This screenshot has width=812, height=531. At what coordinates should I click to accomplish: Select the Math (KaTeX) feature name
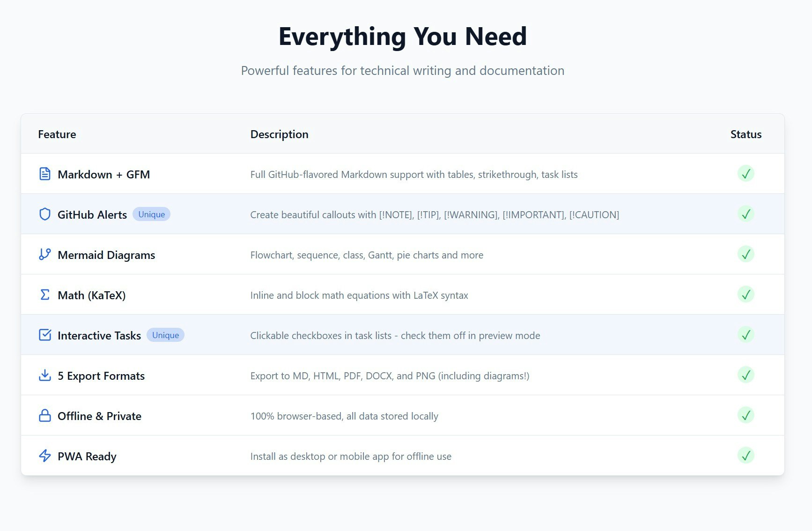[x=92, y=295]
